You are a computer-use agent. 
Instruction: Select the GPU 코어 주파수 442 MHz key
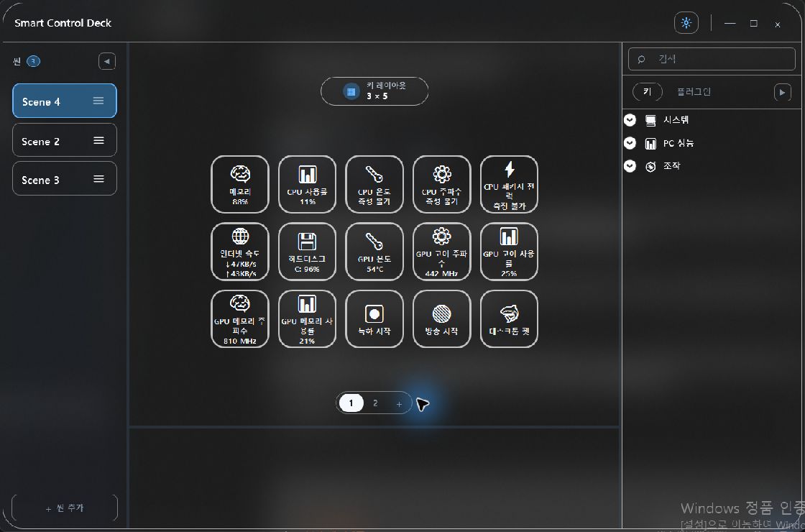[x=441, y=252]
